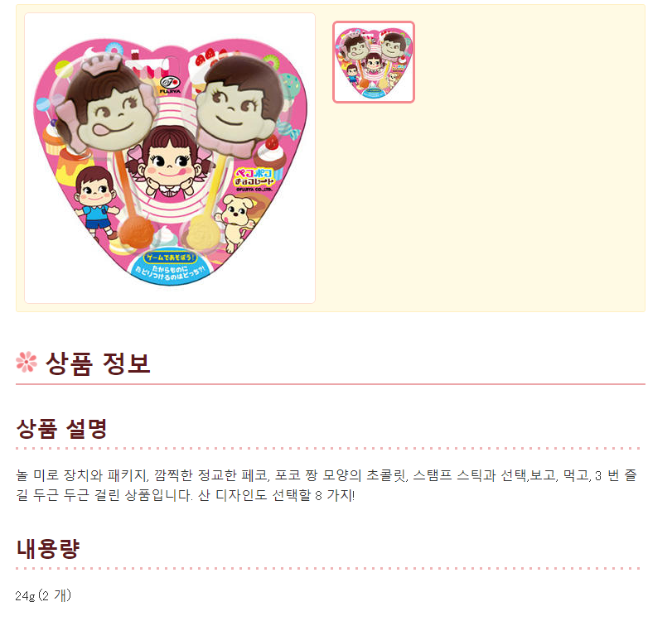Click the pudding illustration on the heart's left
This screenshot has height=621, width=672.
click(x=74, y=167)
